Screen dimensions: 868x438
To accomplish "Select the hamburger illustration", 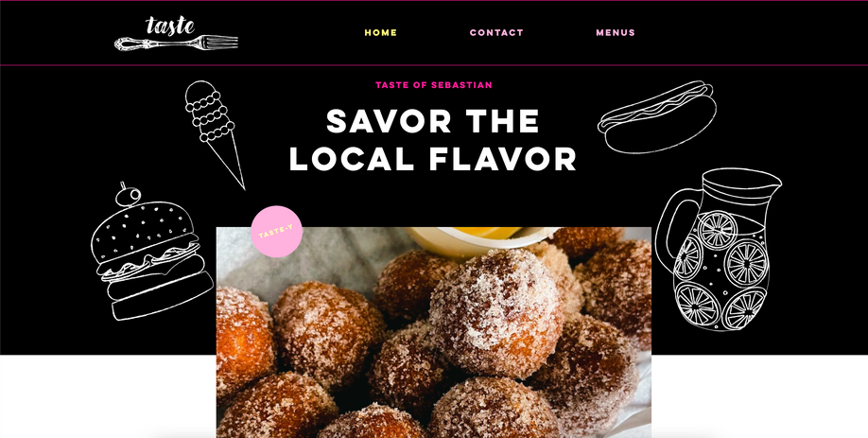I will tap(151, 251).
